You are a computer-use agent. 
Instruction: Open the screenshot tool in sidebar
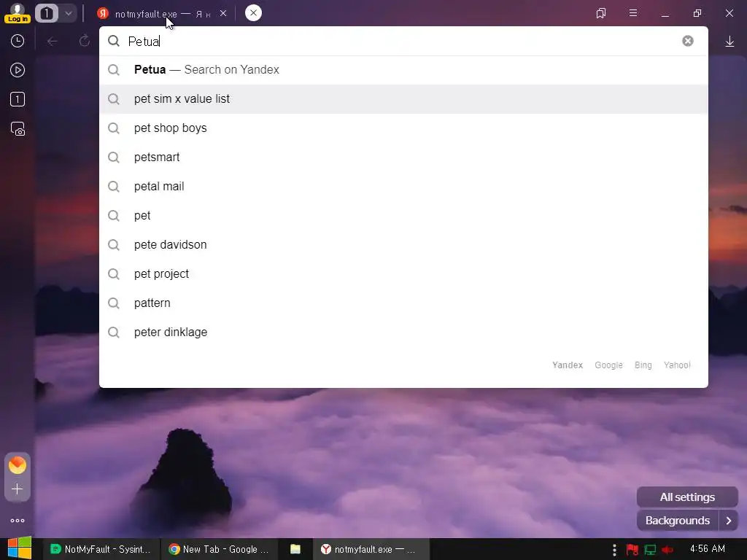point(18,128)
